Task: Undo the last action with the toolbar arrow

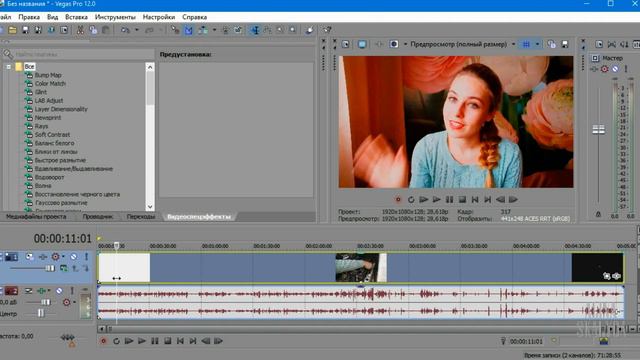Action: 125,30
